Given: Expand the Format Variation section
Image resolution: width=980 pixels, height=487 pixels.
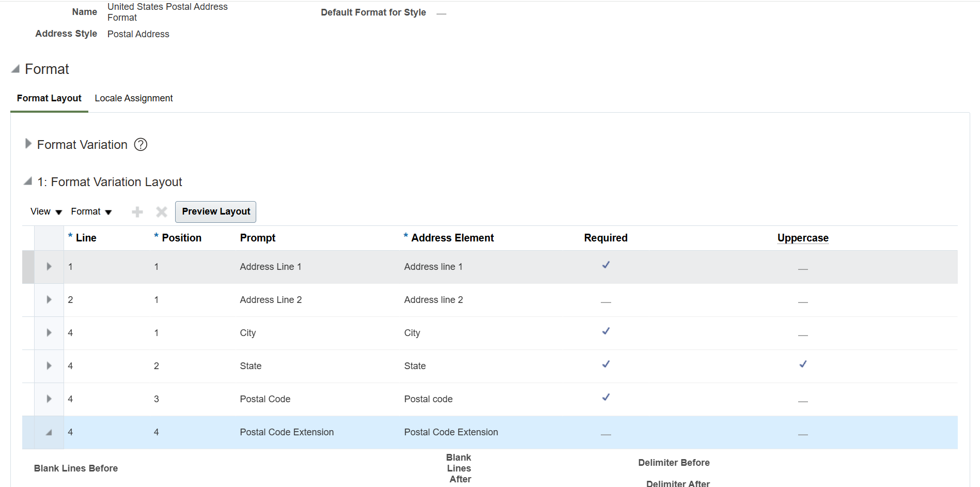Looking at the screenshot, I should click(27, 143).
